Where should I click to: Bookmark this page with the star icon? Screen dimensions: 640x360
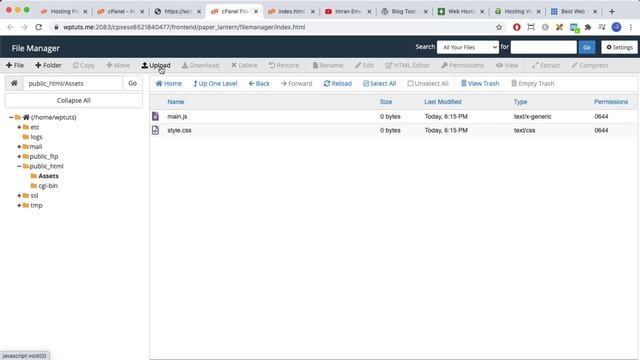499,27
